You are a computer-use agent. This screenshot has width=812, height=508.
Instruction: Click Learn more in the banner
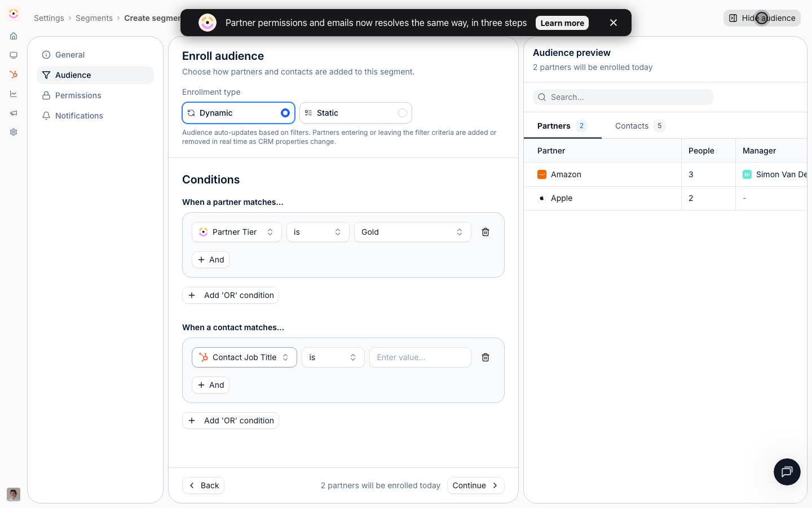562,23
